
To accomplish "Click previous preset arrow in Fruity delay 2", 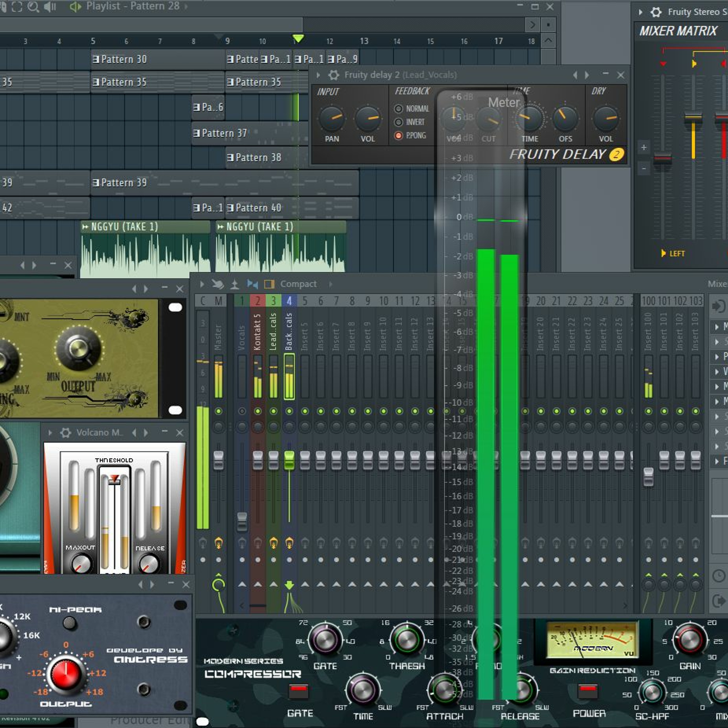I will tap(575, 75).
